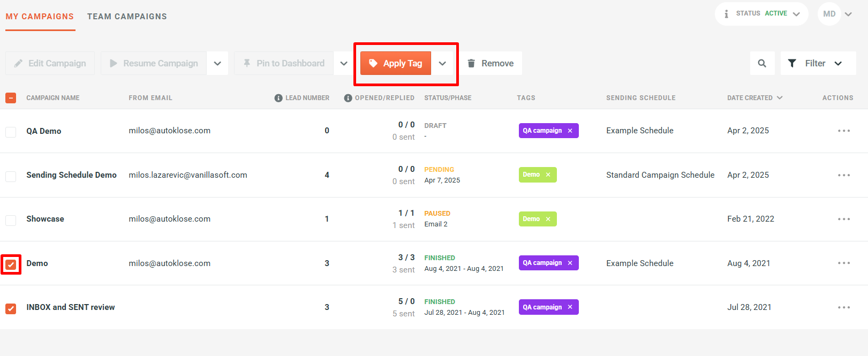This screenshot has width=868, height=356.
Task: Click the Opened/Replied info icon
Action: coord(348,98)
